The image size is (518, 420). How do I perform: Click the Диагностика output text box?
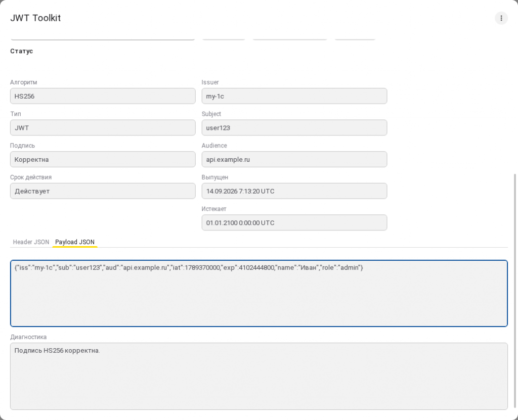point(259,377)
